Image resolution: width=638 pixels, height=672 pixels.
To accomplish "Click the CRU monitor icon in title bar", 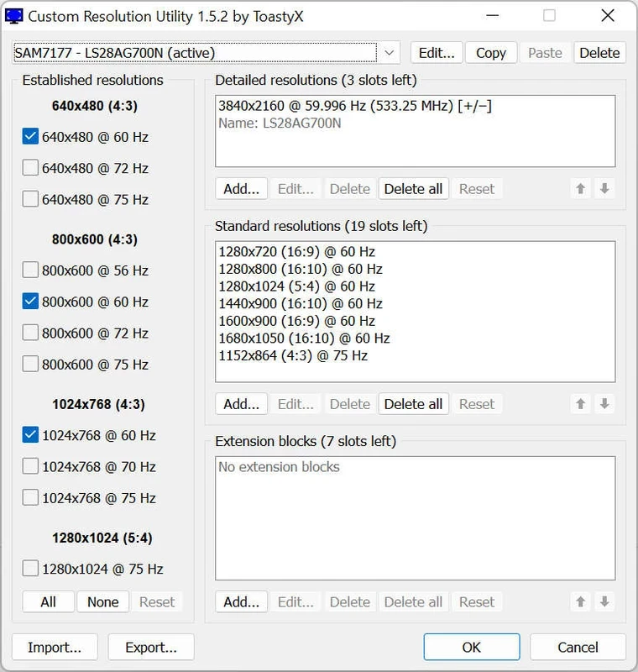I will pos(14,15).
